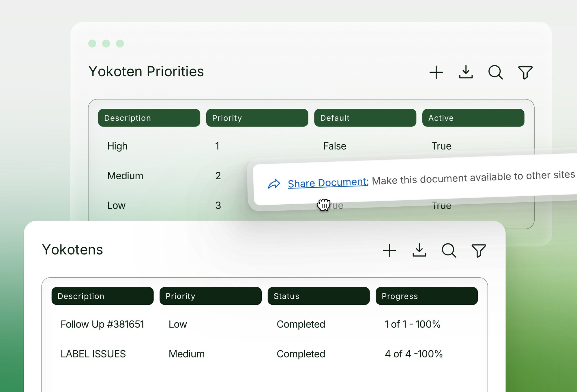Click the share arrow icon in tooltip
This screenshot has width=577, height=392.
[274, 184]
